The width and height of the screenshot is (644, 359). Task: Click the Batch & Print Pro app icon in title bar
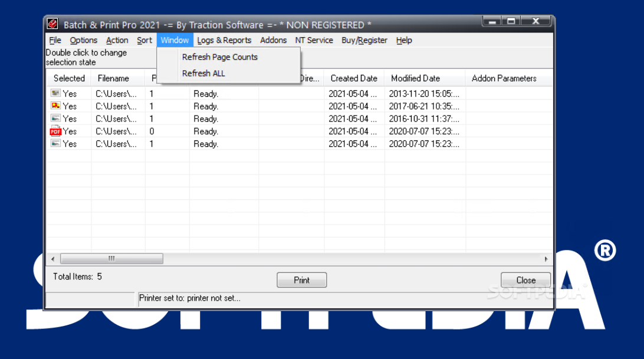[x=52, y=24]
